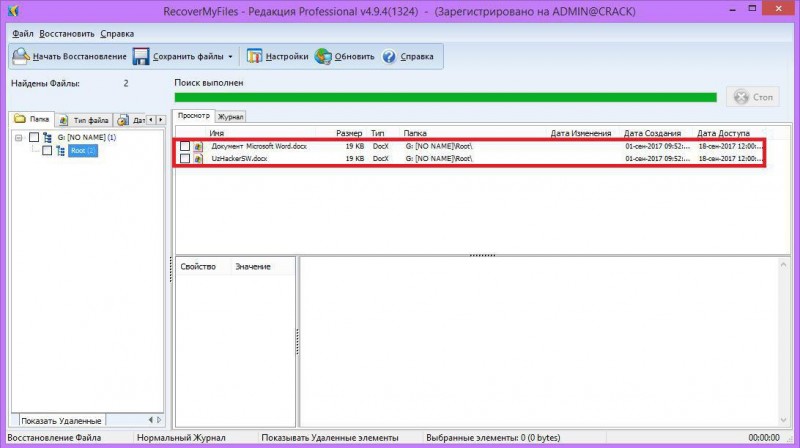This screenshot has width=800, height=448.
Task: Switch to the partially visible Дата tab
Action: pos(131,120)
